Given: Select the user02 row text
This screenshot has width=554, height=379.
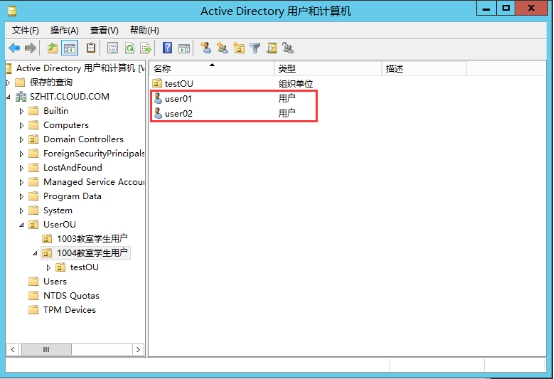Looking at the screenshot, I should tap(178, 113).
